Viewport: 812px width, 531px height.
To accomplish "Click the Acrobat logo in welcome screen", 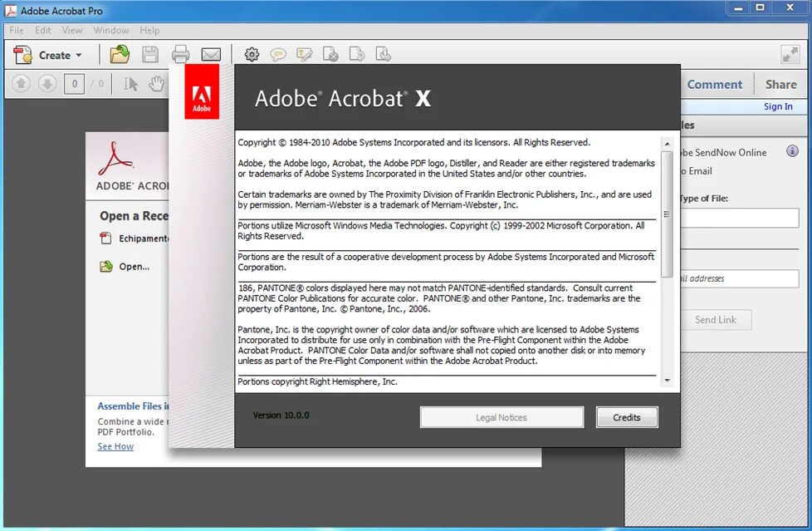I will [x=115, y=158].
